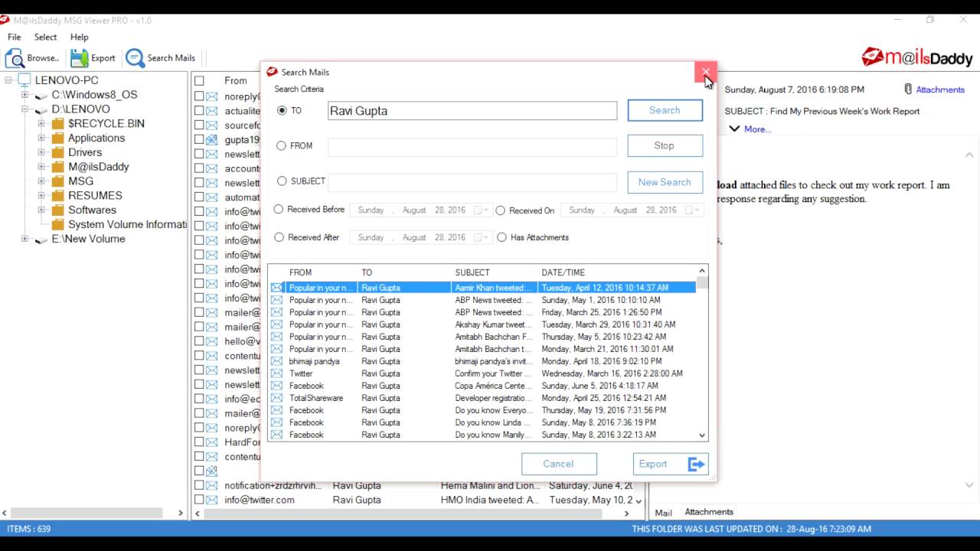The height and width of the screenshot is (551, 980).
Task: Tick checkbox for notification+zrdzrhrvih mail row
Action: coord(199,485)
